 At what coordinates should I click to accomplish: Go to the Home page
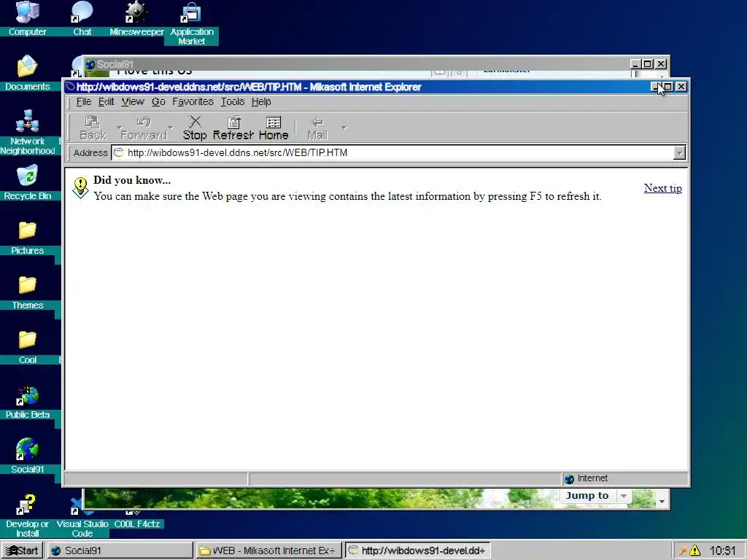(274, 128)
